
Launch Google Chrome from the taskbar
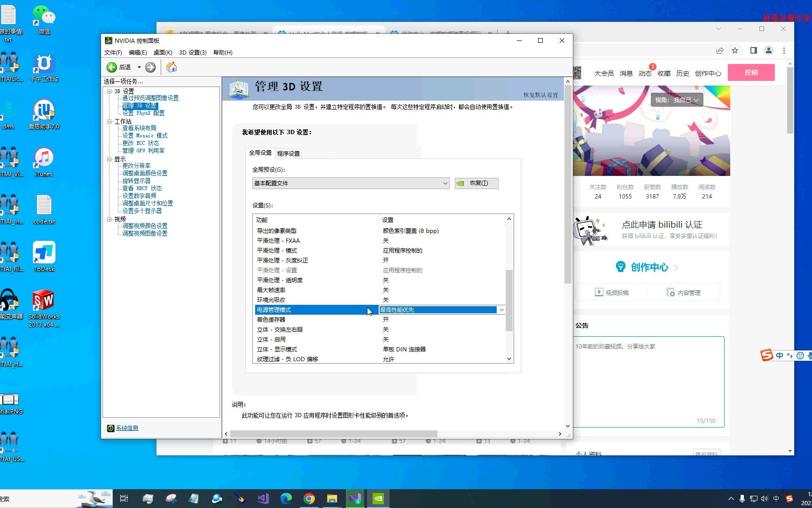click(x=309, y=498)
